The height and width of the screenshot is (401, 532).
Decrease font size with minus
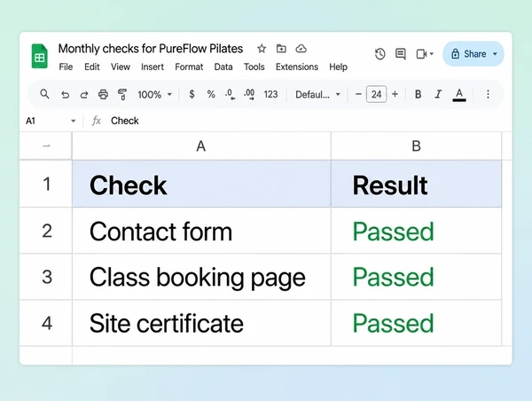pos(358,94)
